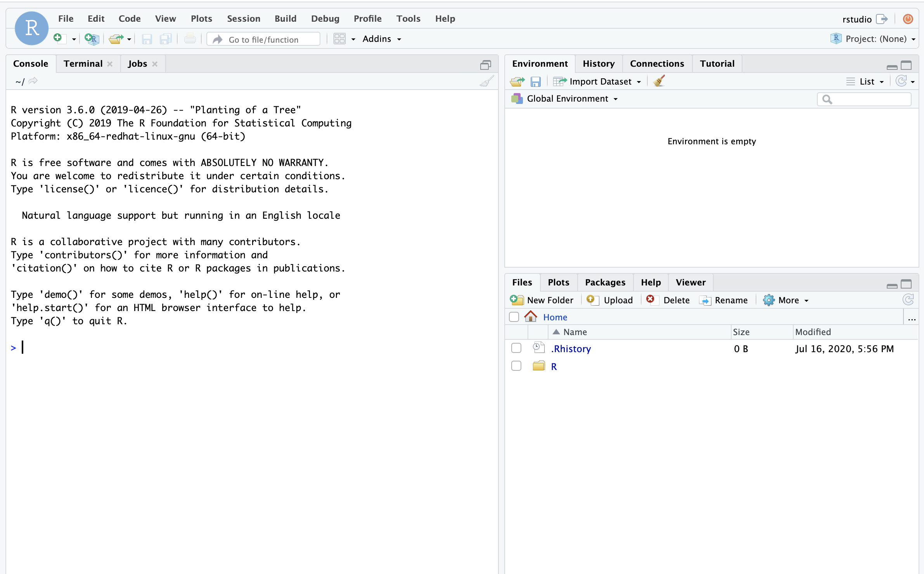The width and height of the screenshot is (924, 574).
Task: Check the R folder checkbox
Action: click(516, 366)
